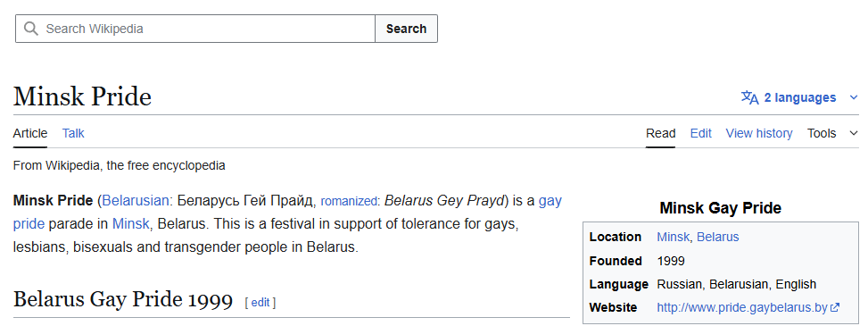This screenshot has height=326, width=868.
Task: Click the external link icon after website URL
Action: tap(835, 307)
